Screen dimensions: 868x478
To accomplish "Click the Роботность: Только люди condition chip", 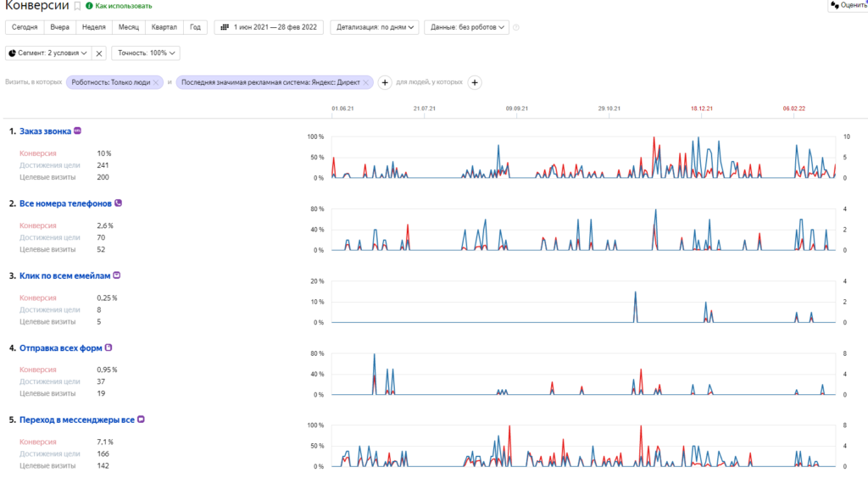I will pyautogui.click(x=110, y=82).
